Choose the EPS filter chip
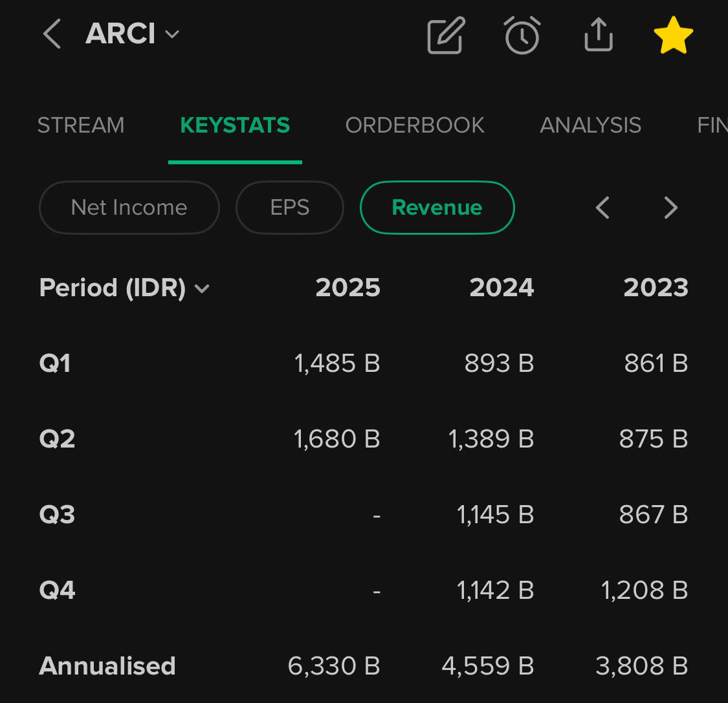This screenshot has width=728, height=703. (289, 208)
